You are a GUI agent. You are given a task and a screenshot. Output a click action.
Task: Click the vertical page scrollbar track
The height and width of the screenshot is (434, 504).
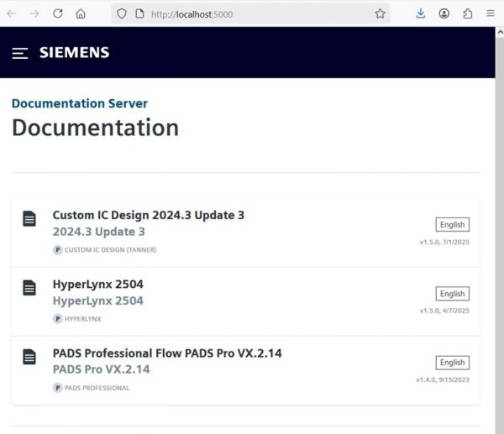click(x=500, y=235)
